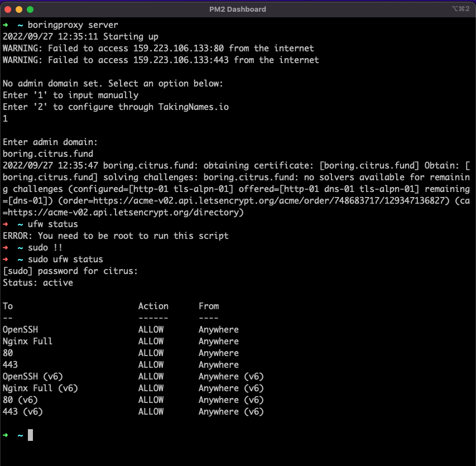The height and width of the screenshot is (466, 476).
Task: Click 'Anywhere (v6)' in the 443 (v6) row
Action: point(231,412)
